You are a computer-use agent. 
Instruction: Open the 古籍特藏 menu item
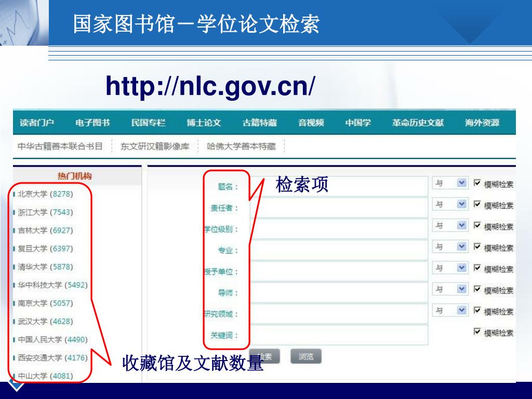(260, 123)
